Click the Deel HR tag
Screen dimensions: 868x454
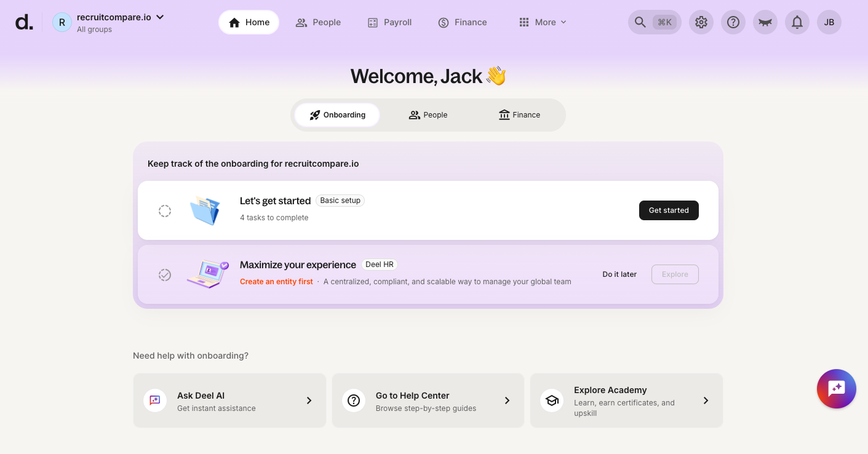pos(380,265)
